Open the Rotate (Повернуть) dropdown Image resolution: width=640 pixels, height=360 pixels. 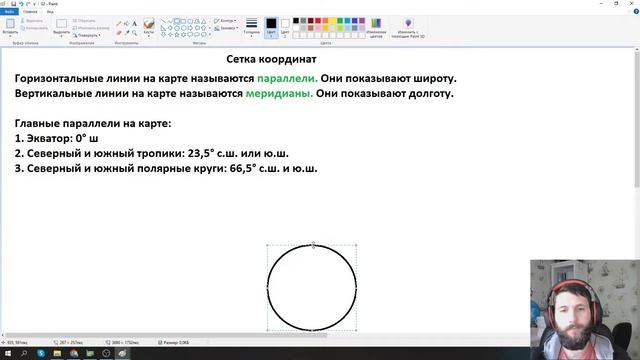click(87, 35)
